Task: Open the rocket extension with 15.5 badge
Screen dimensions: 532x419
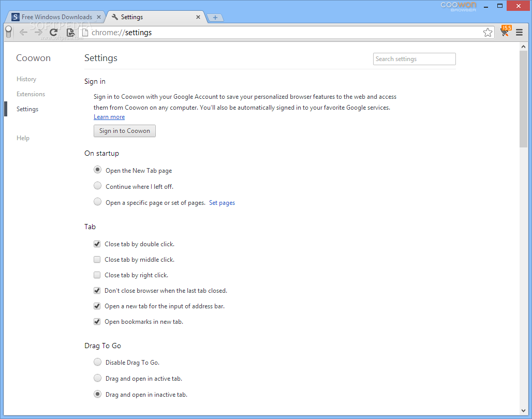Action: (505, 31)
